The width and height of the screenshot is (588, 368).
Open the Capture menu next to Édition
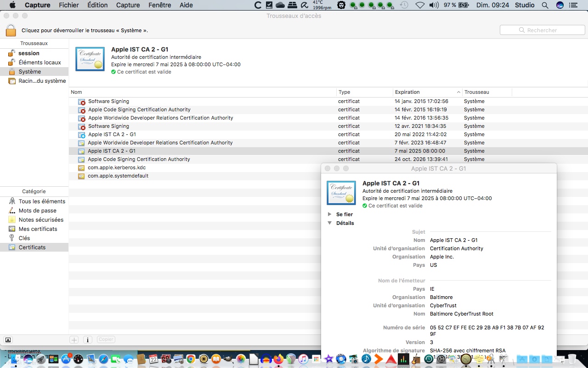pos(128,5)
